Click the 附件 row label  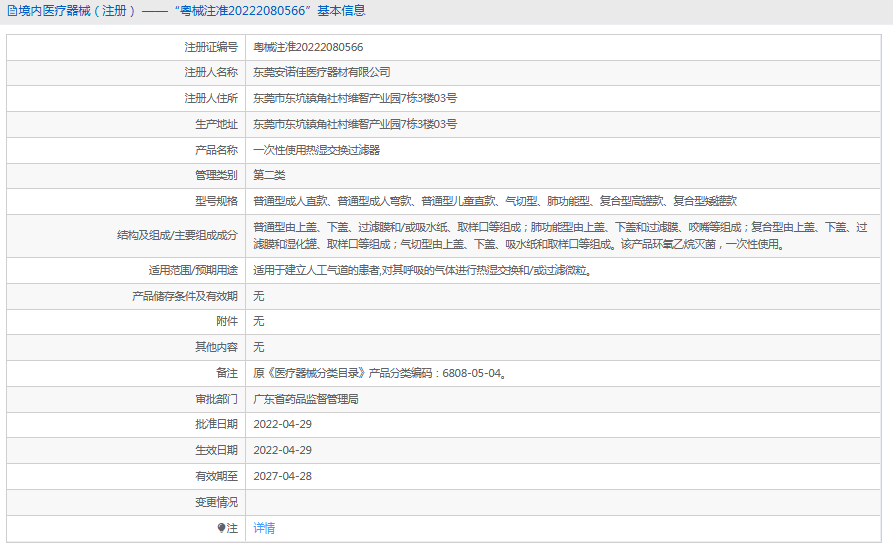coord(227,321)
